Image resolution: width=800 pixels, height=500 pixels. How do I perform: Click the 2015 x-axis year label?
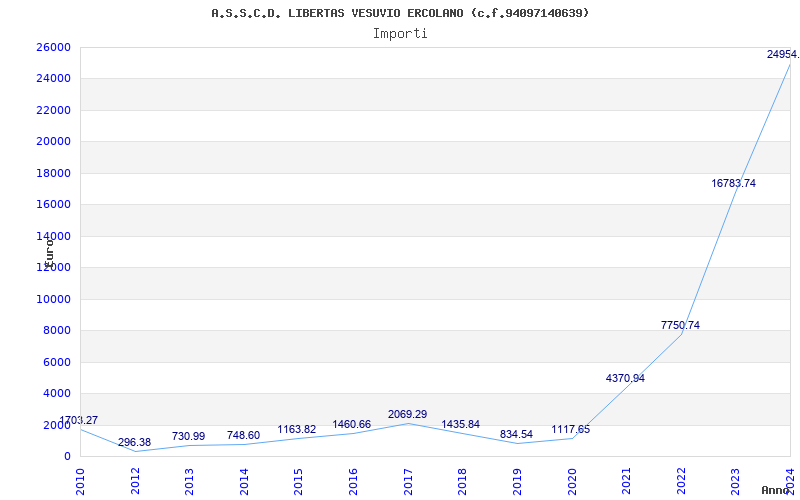pyautogui.click(x=298, y=481)
